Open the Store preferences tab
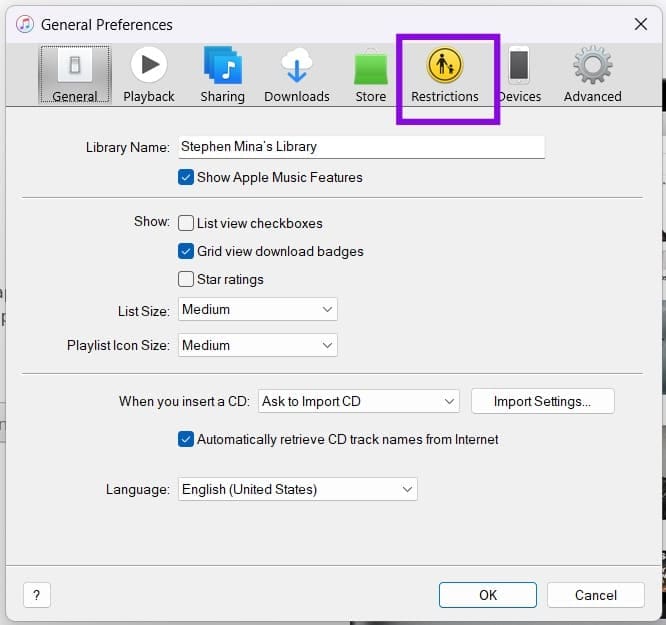The width and height of the screenshot is (666, 625). pos(370,75)
